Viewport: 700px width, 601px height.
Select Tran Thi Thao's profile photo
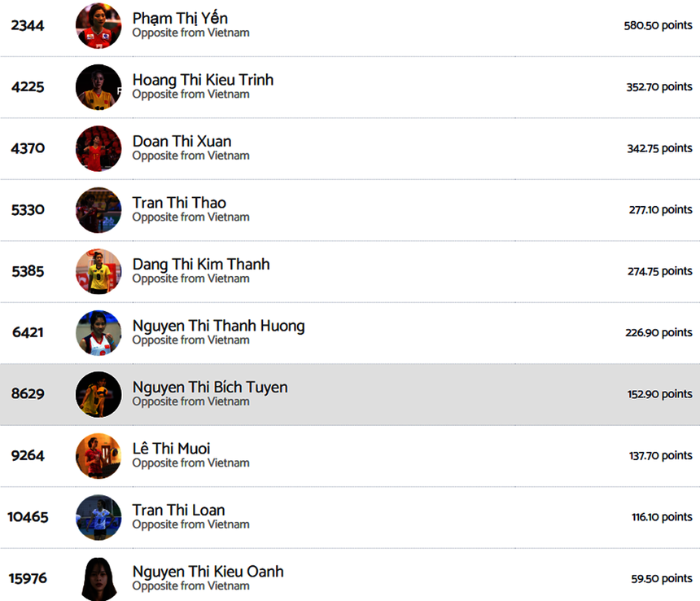click(98, 210)
